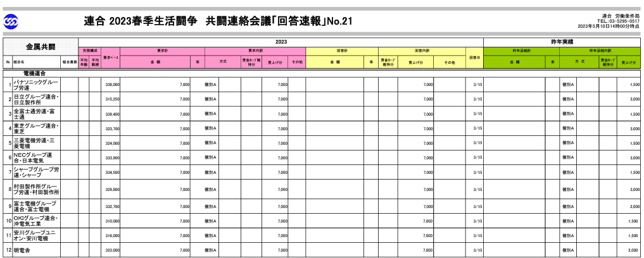Click last year's 3,000 in 村田製作所 row
The height and width of the screenshot is (258, 644).
click(635, 189)
